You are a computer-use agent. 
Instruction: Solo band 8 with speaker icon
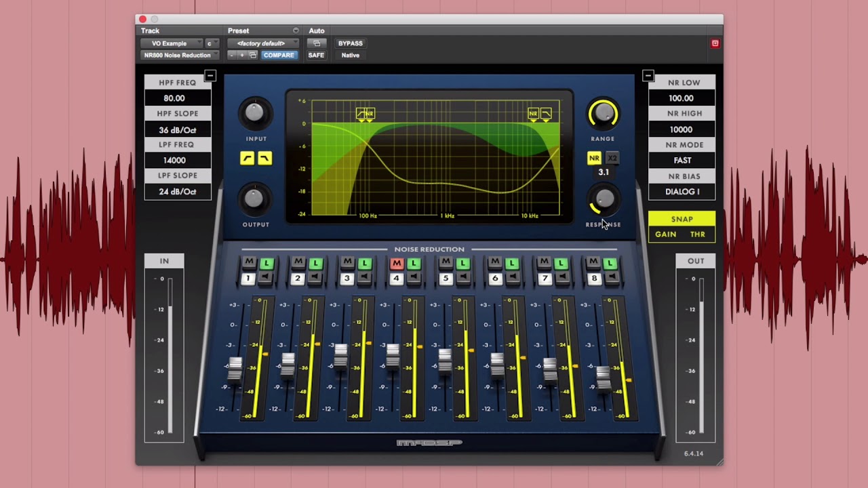(610, 278)
